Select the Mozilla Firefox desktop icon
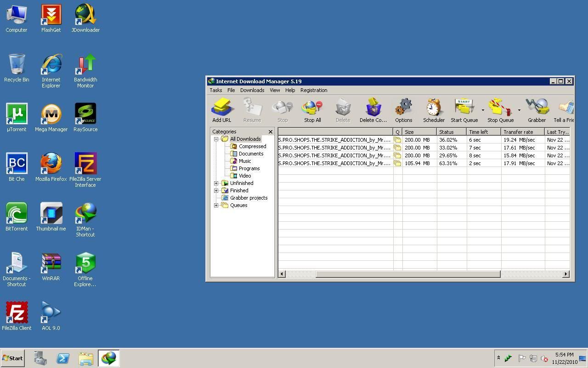This screenshot has height=368, width=588. (x=51, y=167)
